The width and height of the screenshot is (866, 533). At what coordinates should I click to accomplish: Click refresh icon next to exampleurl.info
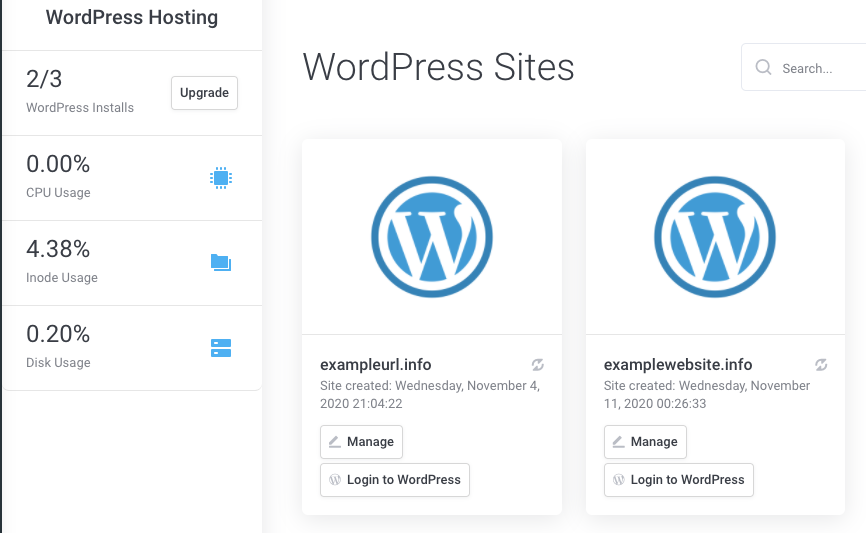[x=538, y=365]
